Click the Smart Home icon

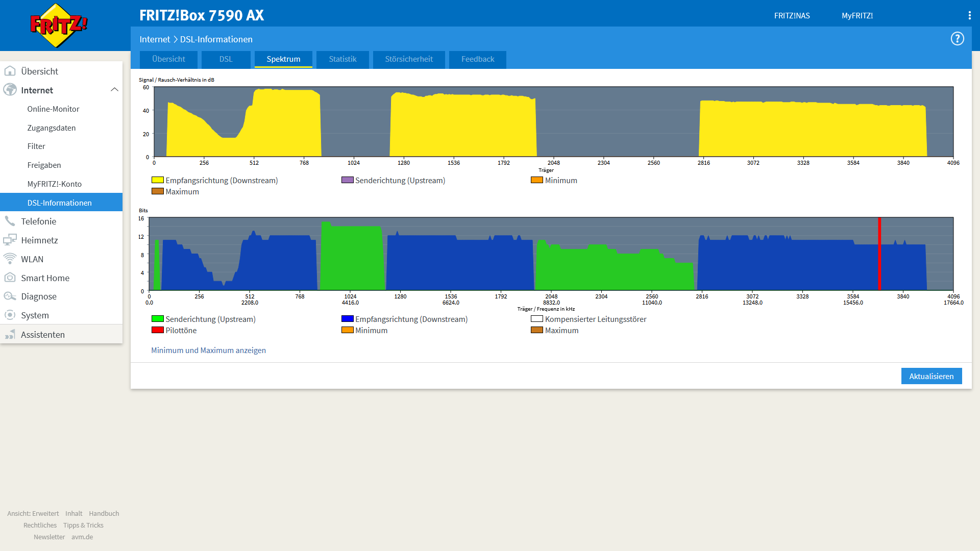point(10,278)
